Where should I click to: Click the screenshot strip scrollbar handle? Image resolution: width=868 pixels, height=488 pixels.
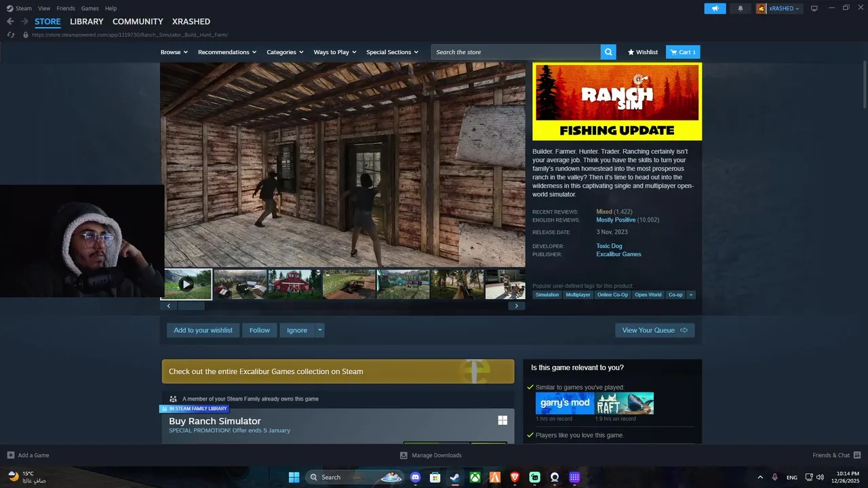191,306
